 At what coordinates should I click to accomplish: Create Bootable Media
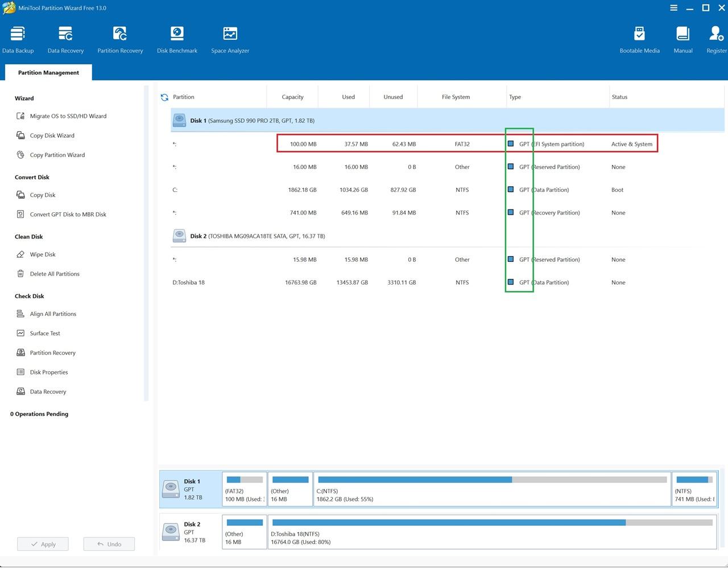tap(639, 40)
